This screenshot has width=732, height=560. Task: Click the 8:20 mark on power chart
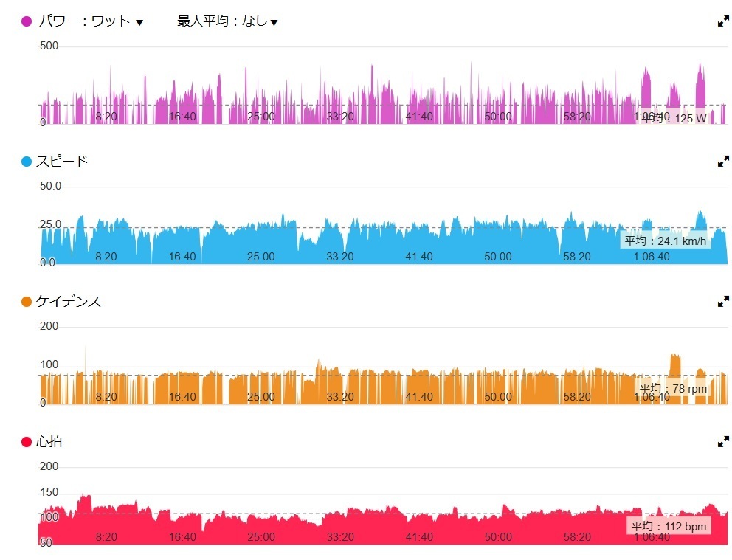pyautogui.click(x=106, y=116)
